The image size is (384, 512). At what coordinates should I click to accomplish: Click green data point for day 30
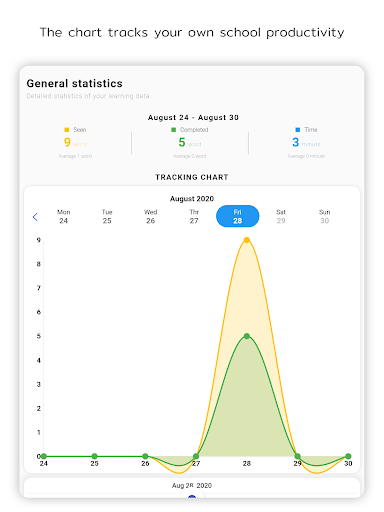348,456
